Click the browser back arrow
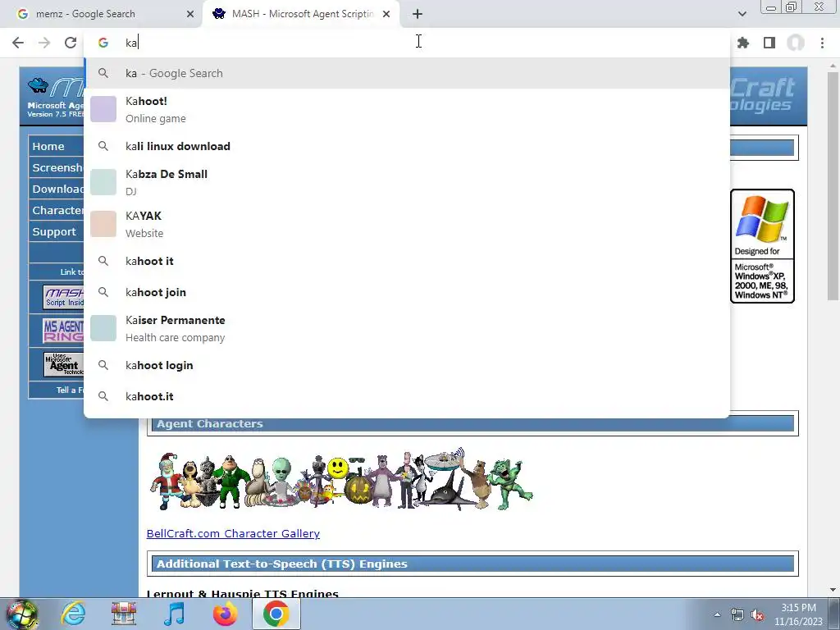Image resolution: width=840 pixels, height=630 pixels. click(18, 43)
